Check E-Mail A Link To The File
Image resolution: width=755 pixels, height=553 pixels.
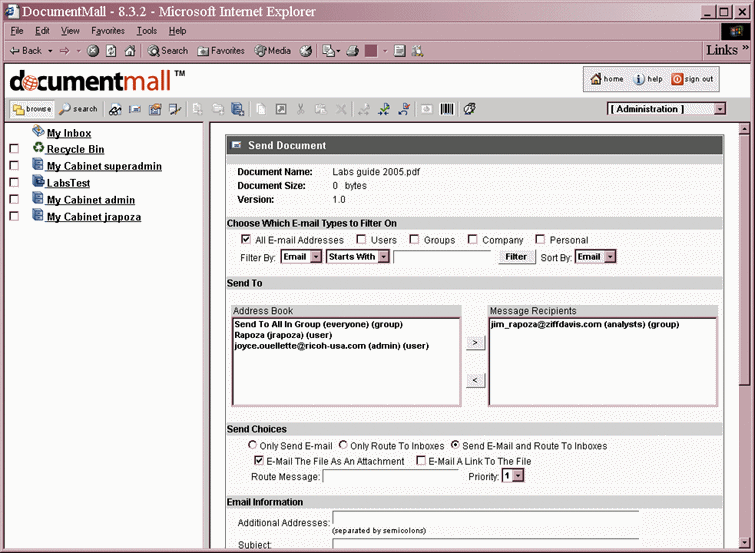pos(421,461)
